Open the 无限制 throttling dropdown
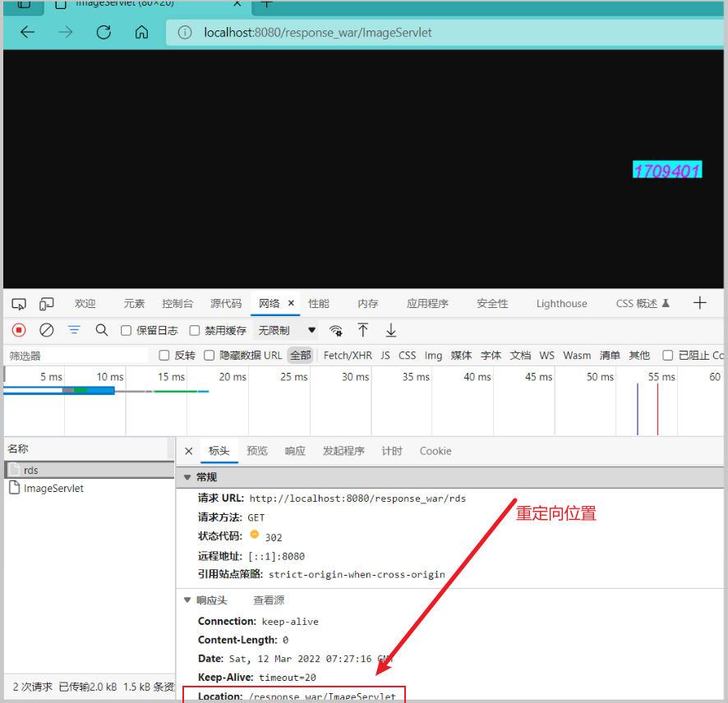The width and height of the screenshot is (728, 703). (x=287, y=330)
